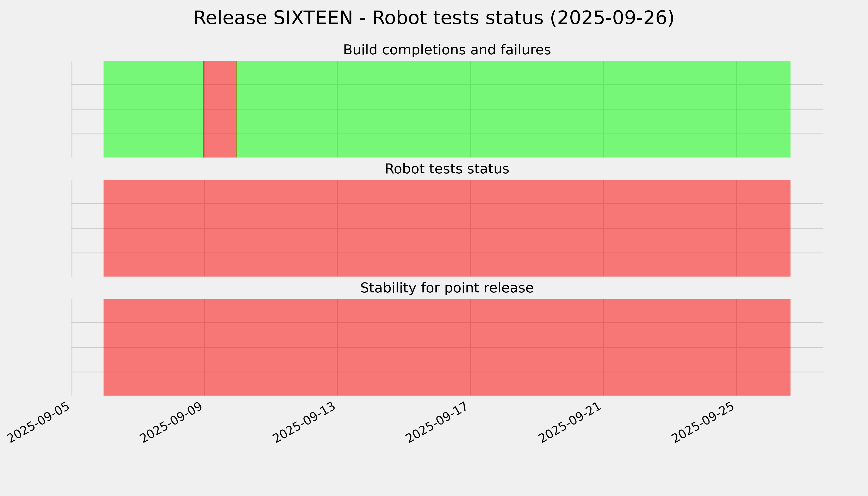The image size is (868, 496).
Task: Click the '(2025-09-26)' date in the main title
Action: click(612, 18)
